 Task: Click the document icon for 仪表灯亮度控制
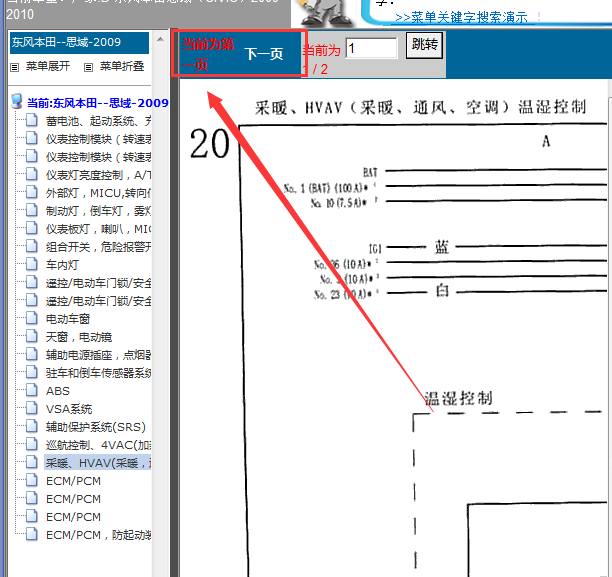tap(32, 174)
